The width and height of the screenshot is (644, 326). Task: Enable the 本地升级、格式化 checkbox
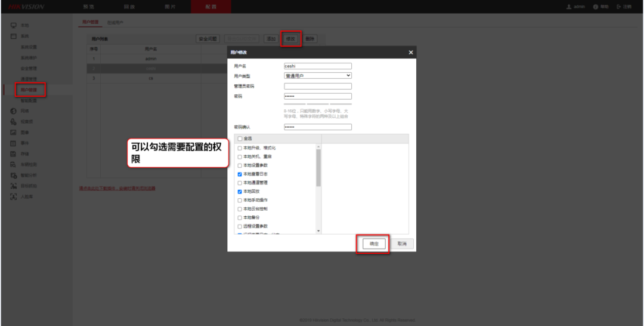[x=240, y=148]
